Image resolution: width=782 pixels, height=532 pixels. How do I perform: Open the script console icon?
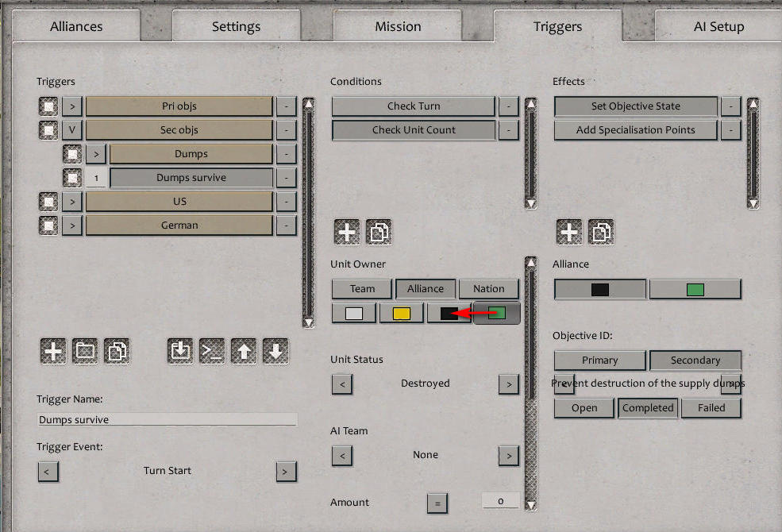point(212,351)
